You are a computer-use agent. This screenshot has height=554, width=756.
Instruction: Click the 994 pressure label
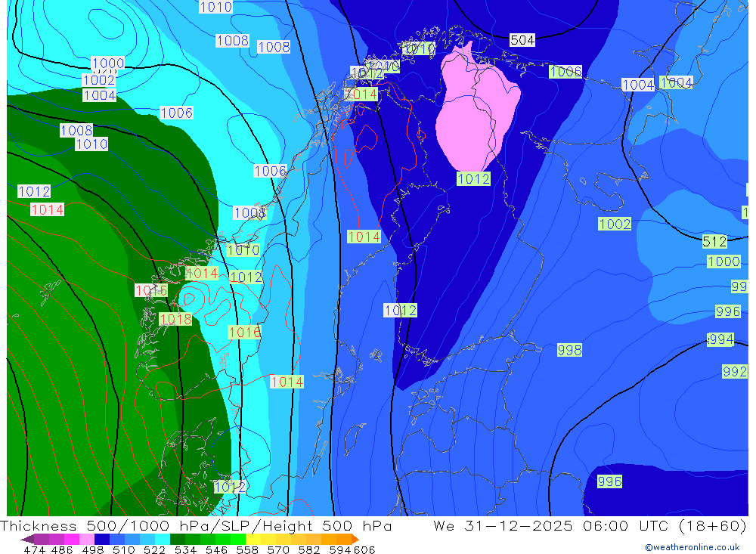pyautogui.click(x=721, y=339)
